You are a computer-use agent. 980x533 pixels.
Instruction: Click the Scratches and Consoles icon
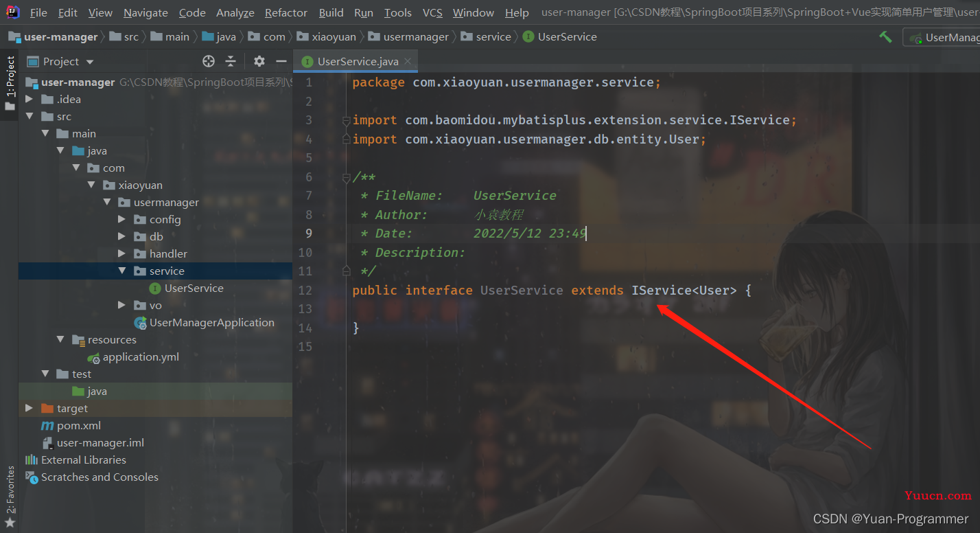tap(32, 477)
